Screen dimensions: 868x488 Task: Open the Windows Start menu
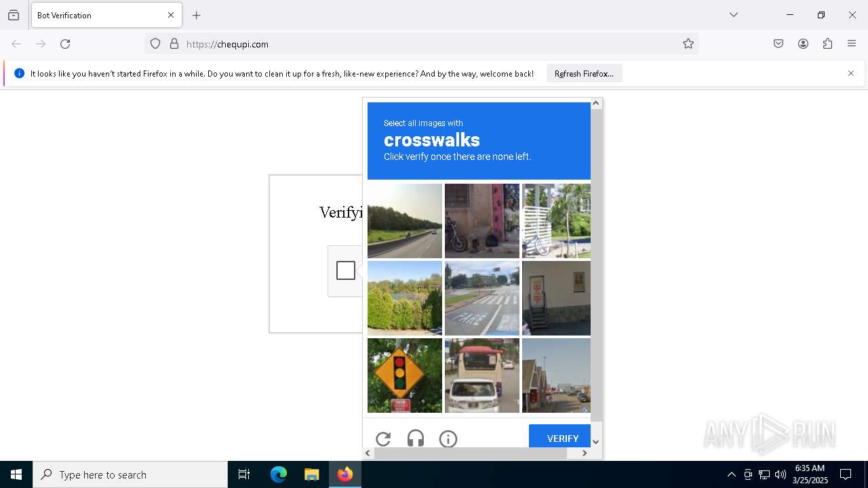point(16,474)
